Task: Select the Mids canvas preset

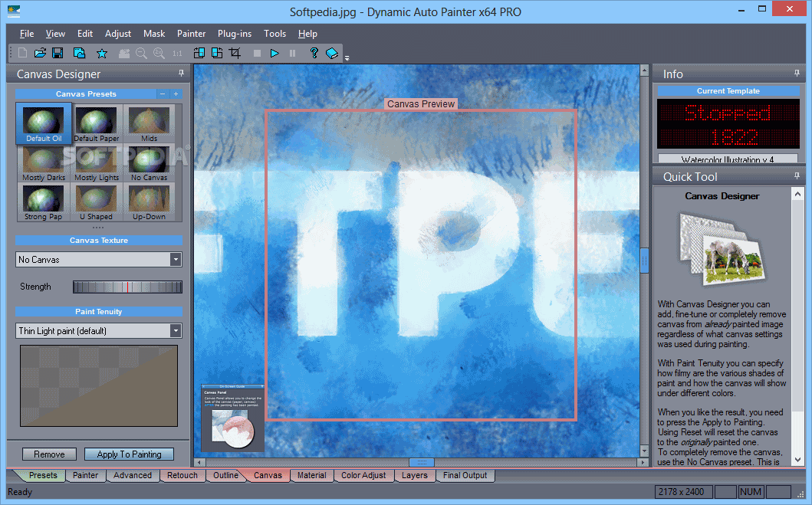Action: pyautogui.click(x=150, y=123)
